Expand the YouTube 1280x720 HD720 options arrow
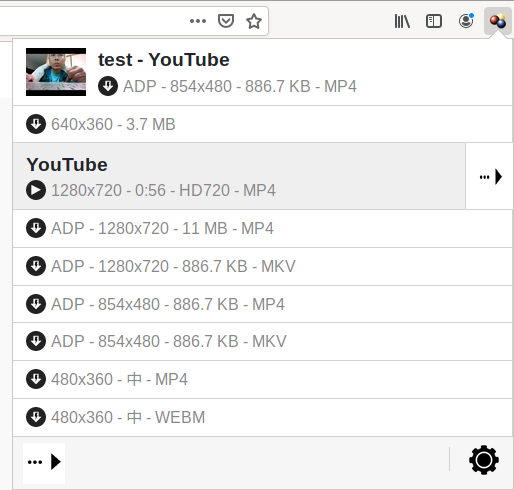 (489, 177)
